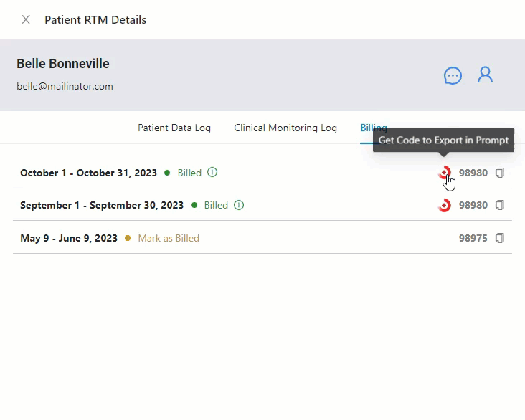Open chat messages with the patient

coord(453,75)
